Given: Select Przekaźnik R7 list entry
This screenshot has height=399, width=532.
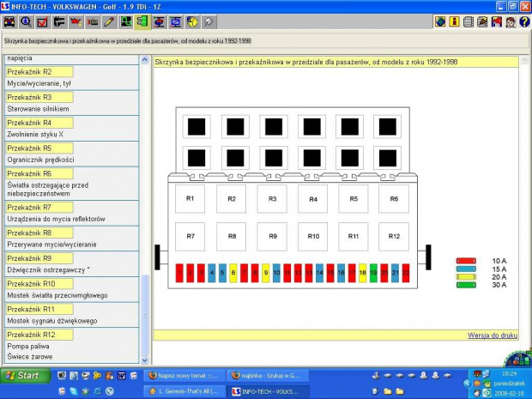Looking at the screenshot, I should coord(39,208).
